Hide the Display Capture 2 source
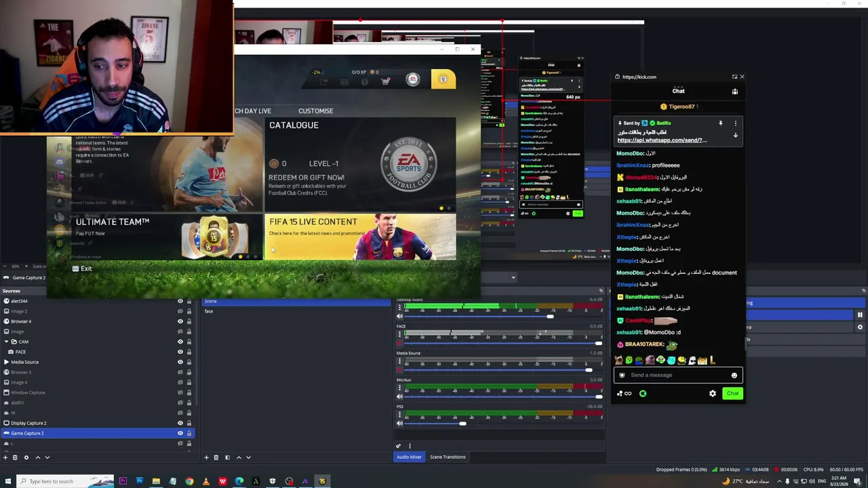The image size is (868, 488). (180, 423)
